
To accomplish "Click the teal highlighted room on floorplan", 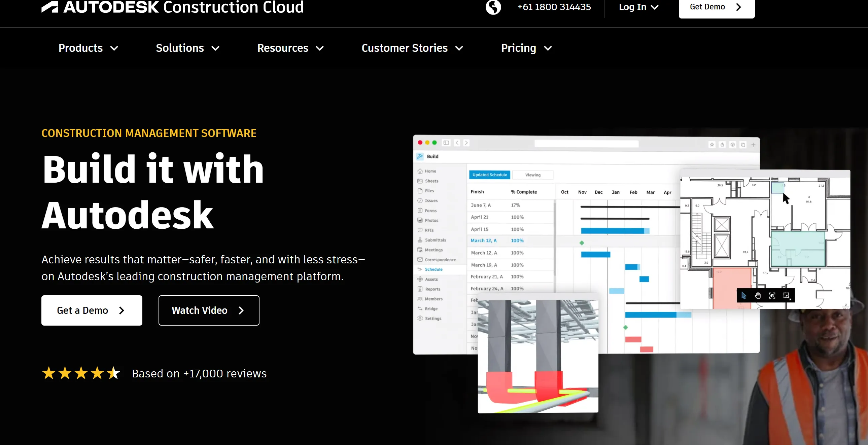I will (798, 249).
